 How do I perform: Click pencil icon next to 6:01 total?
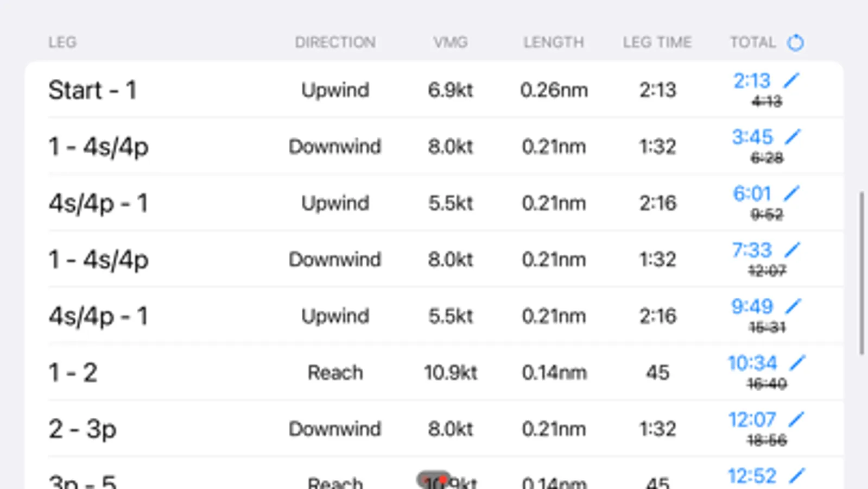[x=792, y=193]
